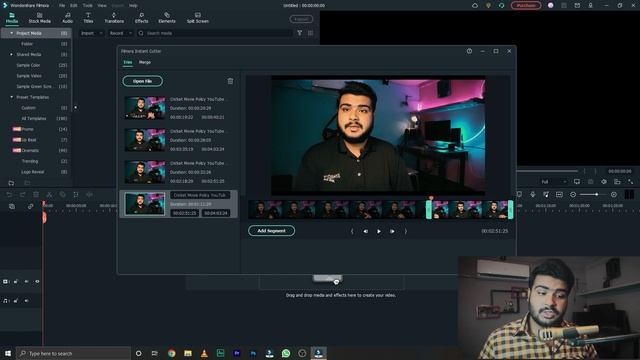Open the Edit menu

tap(73, 5)
